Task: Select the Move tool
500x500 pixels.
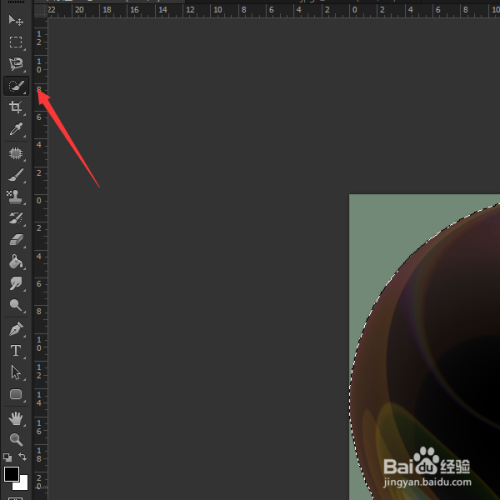Action: tap(16, 21)
